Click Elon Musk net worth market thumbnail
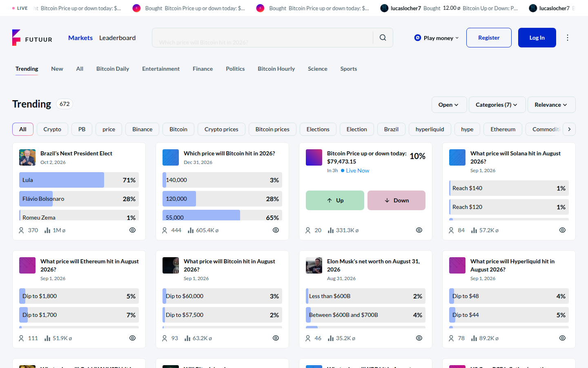 (x=314, y=265)
